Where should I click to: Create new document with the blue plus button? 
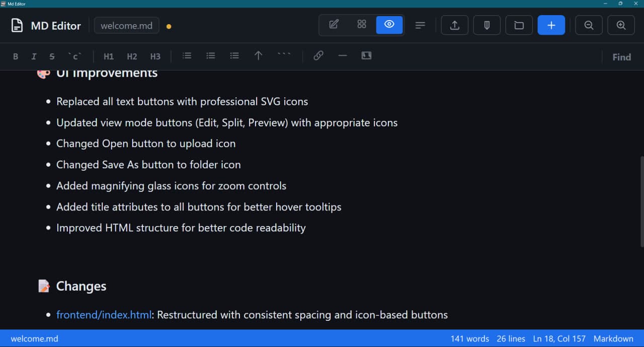click(x=551, y=25)
